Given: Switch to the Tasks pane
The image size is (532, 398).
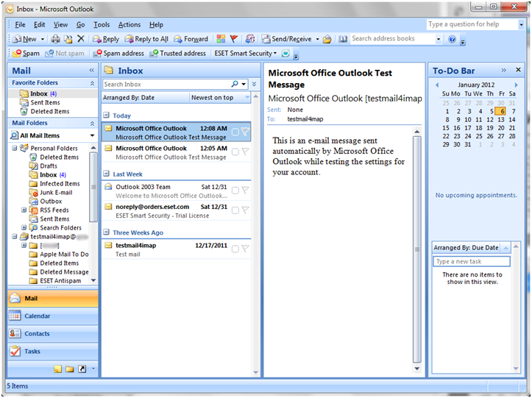Looking at the screenshot, I should click(53, 351).
